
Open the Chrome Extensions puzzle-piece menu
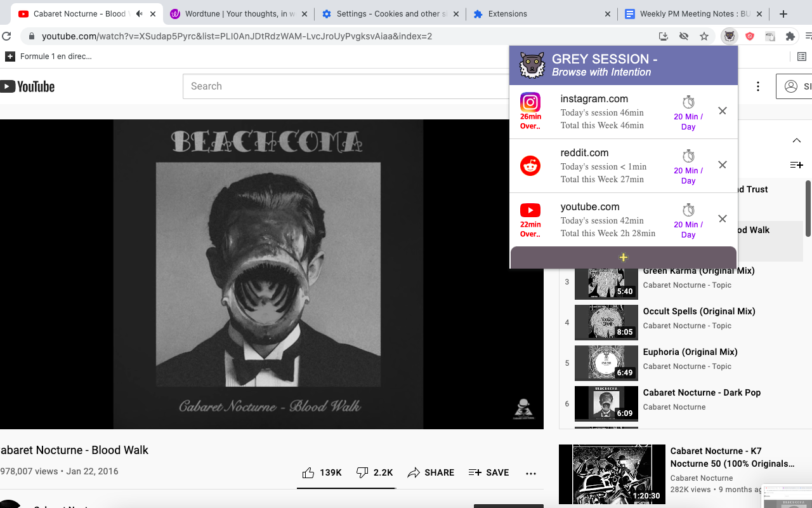click(x=790, y=36)
